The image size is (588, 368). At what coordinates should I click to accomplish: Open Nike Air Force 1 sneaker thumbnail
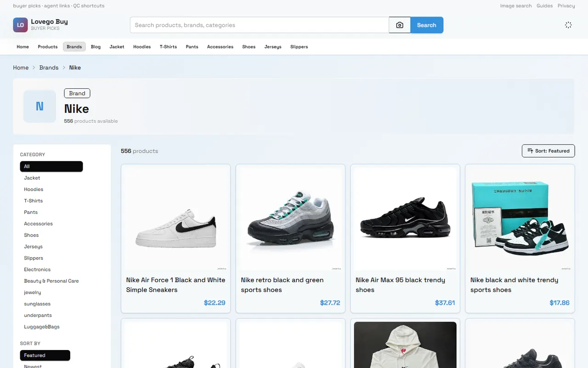click(x=175, y=219)
